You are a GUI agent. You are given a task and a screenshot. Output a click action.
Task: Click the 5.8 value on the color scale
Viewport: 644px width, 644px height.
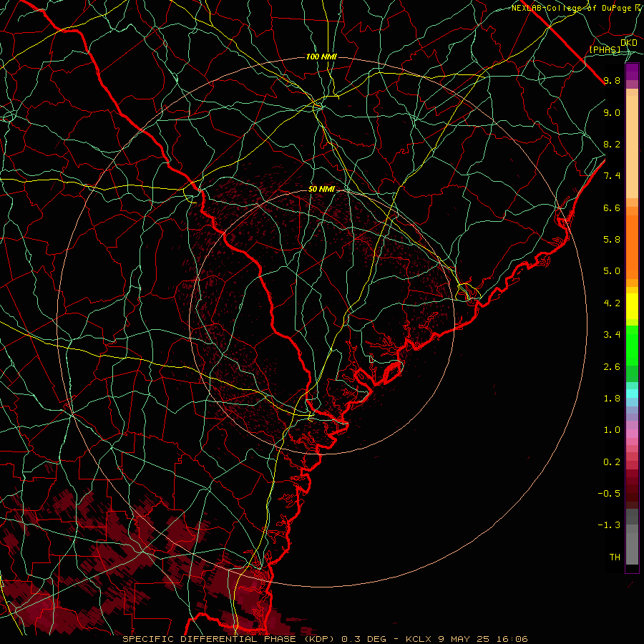[x=612, y=240]
